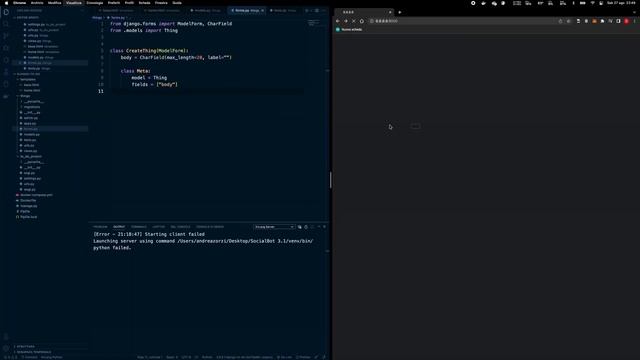Open the Manage gear icon in VS Code

(x=6, y=348)
